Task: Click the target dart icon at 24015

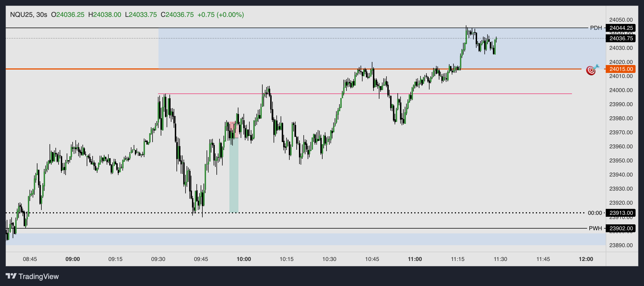Action: [x=591, y=70]
